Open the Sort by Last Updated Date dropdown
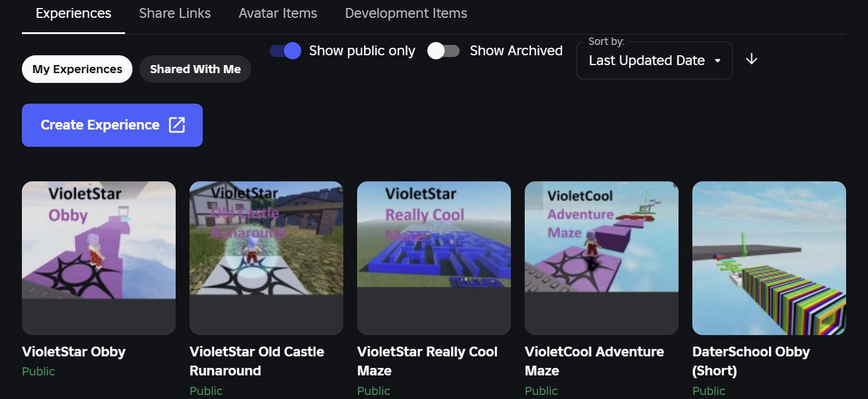The width and height of the screenshot is (868, 399). pos(654,60)
